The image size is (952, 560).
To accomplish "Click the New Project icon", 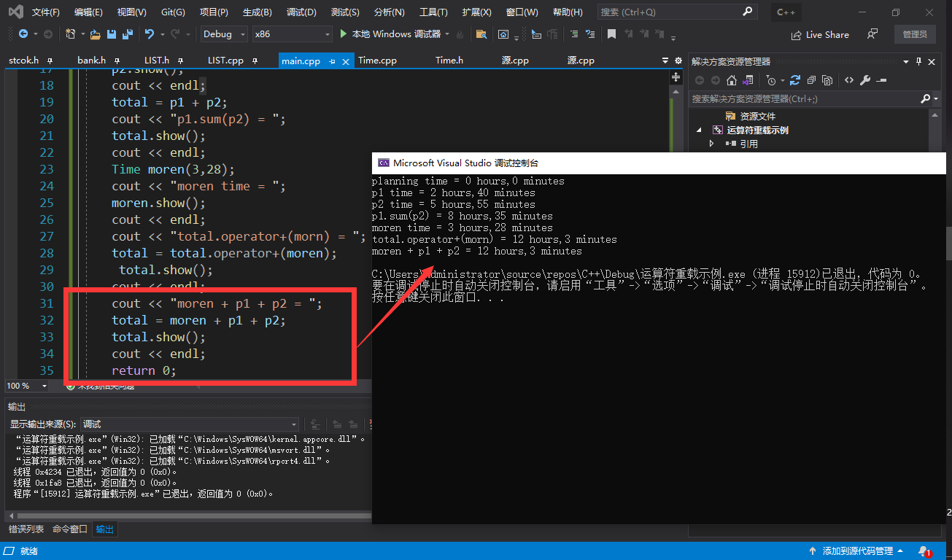I will (x=70, y=34).
